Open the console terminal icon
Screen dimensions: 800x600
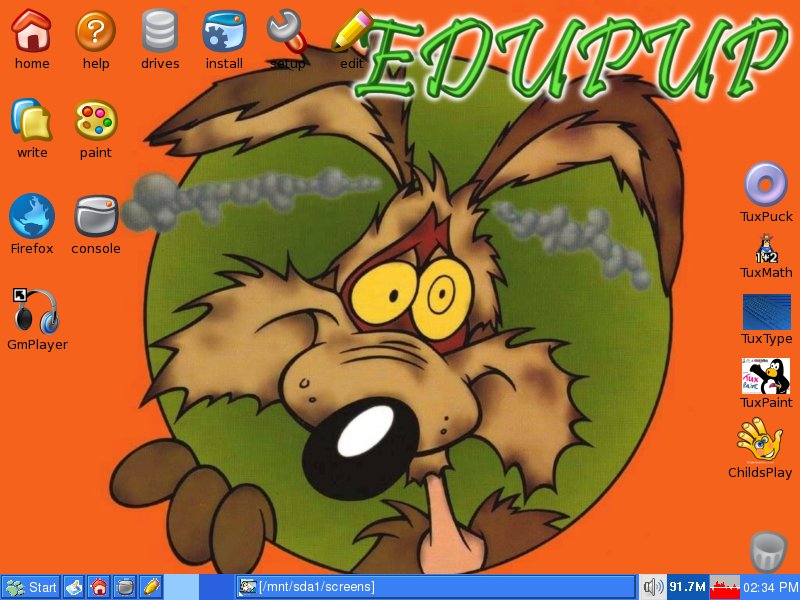coord(95,216)
